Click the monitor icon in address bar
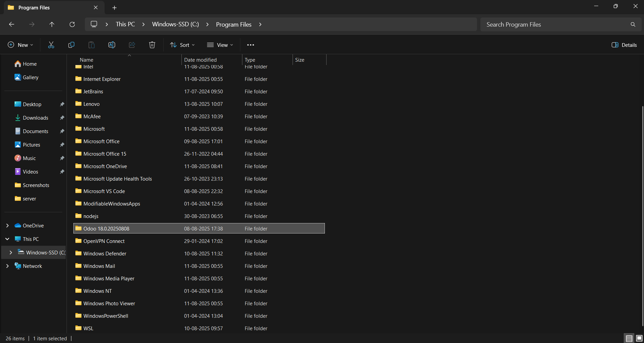This screenshot has width=644, height=343. point(94,24)
